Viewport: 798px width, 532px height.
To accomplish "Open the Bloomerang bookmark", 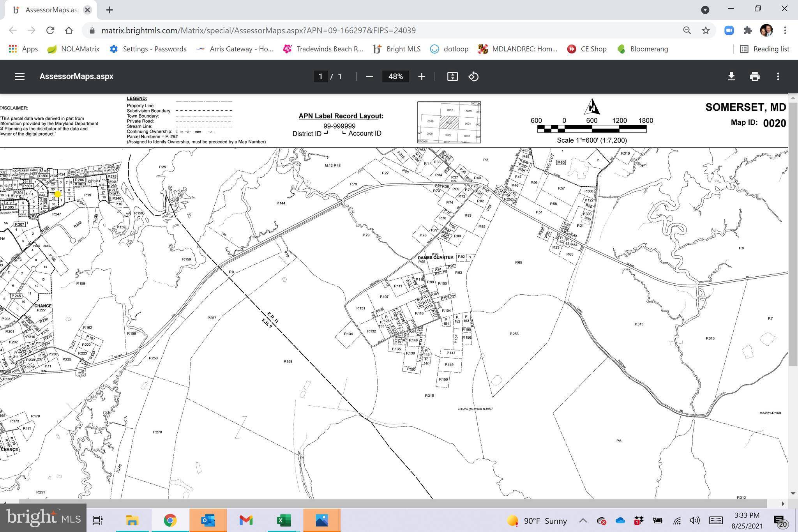I will [x=643, y=49].
